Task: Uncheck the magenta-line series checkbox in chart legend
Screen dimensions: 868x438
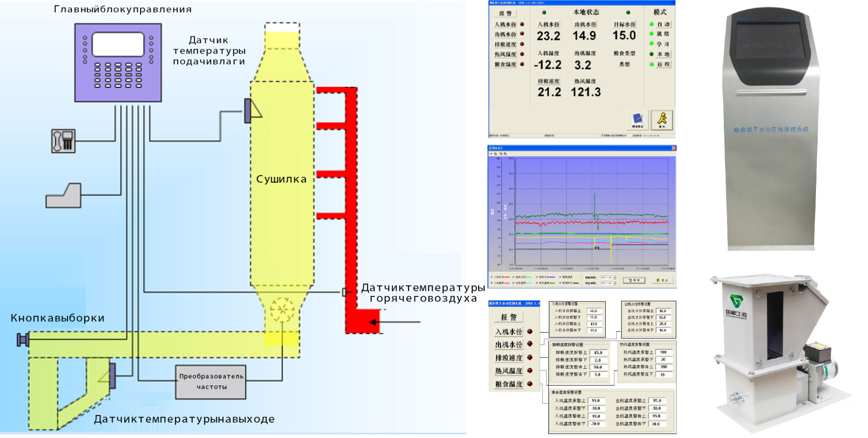Action: pos(491,283)
